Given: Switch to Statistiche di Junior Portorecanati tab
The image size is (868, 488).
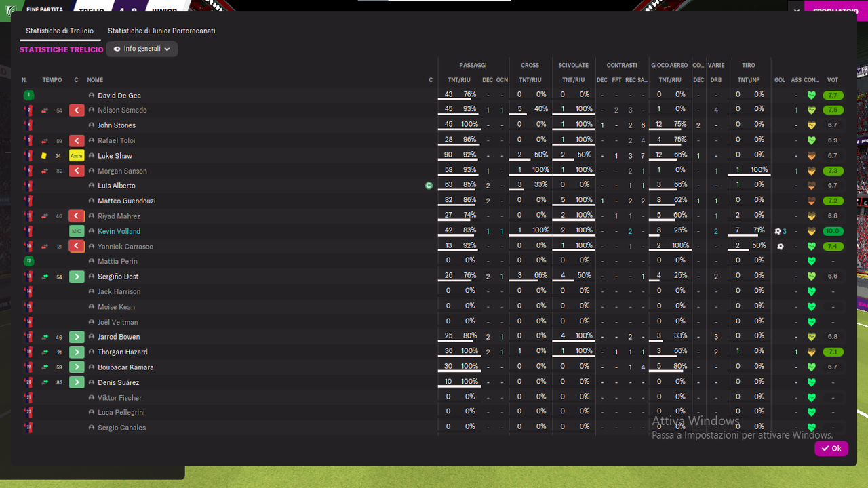Looking at the screenshot, I should tap(161, 30).
